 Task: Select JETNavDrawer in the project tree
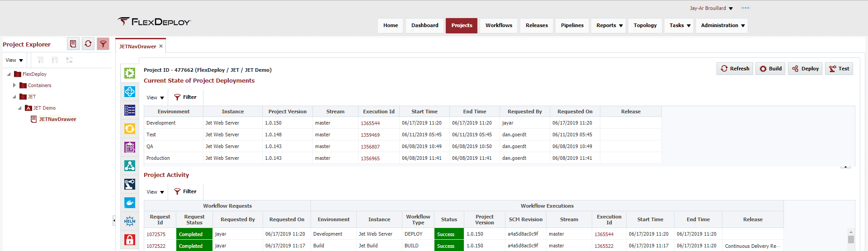(57, 119)
